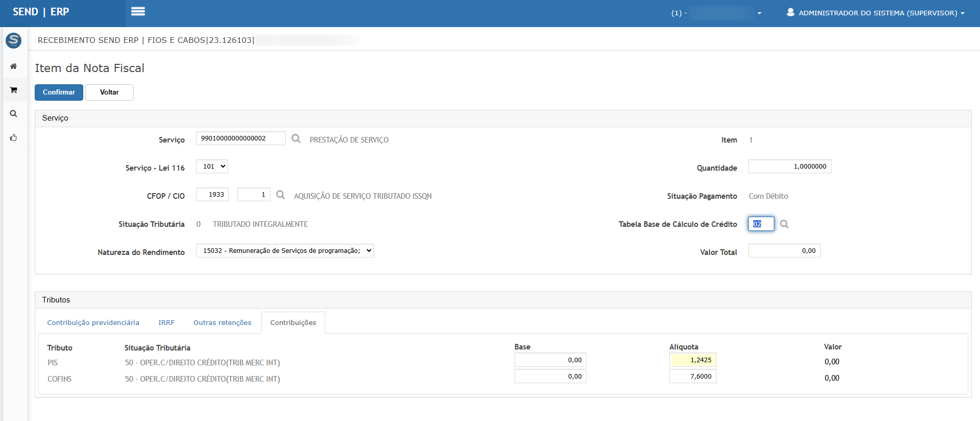The image size is (980, 421).
Task: Search for a service using Serviço lookup icon
Action: point(296,139)
